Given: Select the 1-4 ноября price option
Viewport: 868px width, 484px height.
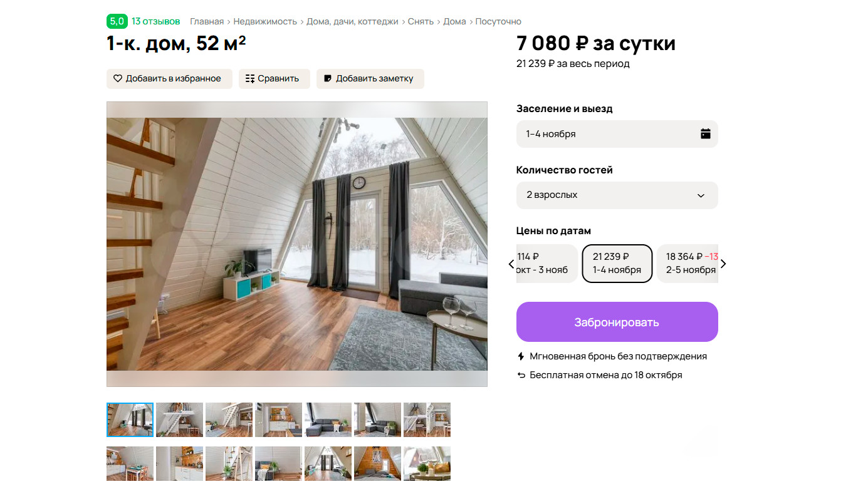Looking at the screenshot, I should [617, 264].
